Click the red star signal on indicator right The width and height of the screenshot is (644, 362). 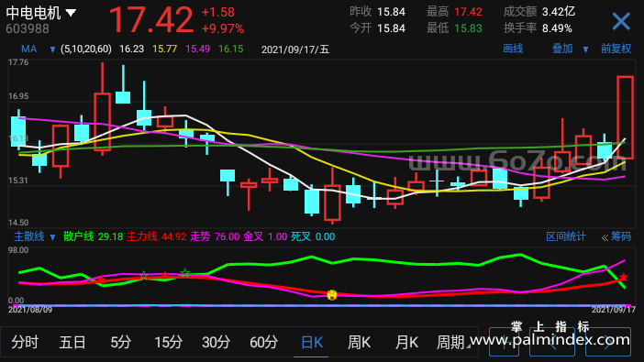624,277
